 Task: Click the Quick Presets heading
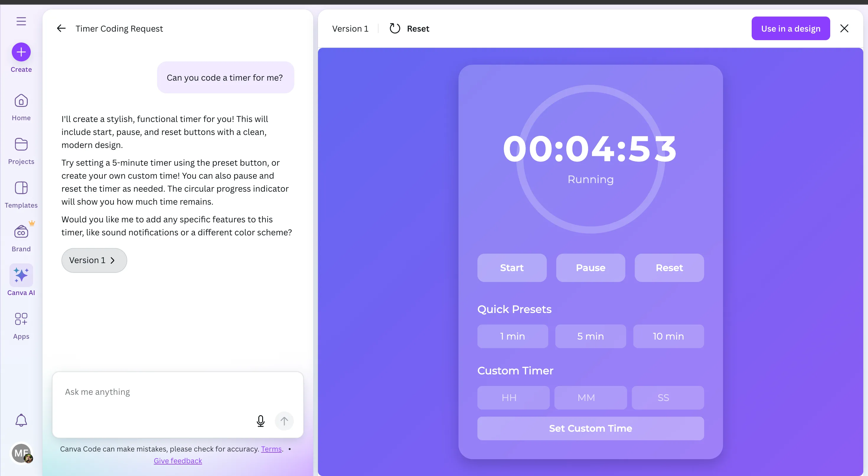[514, 309]
